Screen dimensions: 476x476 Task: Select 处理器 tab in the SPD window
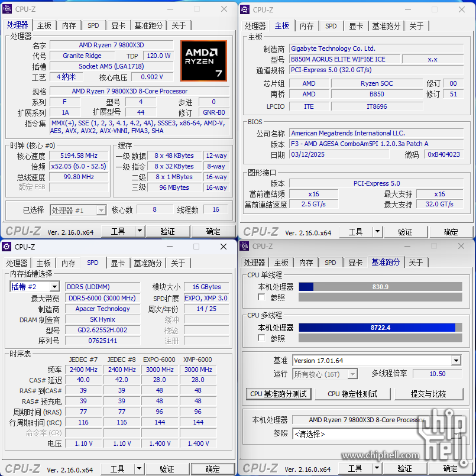(x=17, y=263)
